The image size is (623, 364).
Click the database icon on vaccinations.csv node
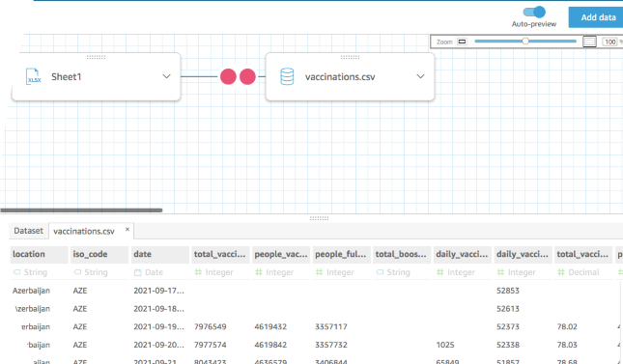pos(287,76)
